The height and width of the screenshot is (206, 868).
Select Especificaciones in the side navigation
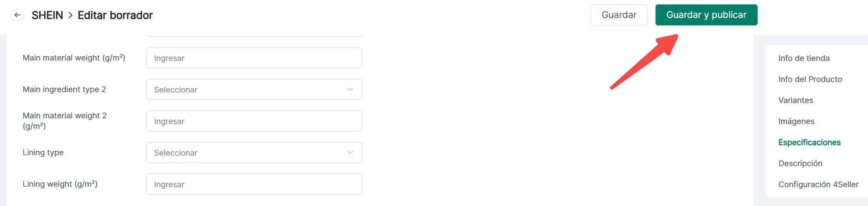[x=809, y=142]
